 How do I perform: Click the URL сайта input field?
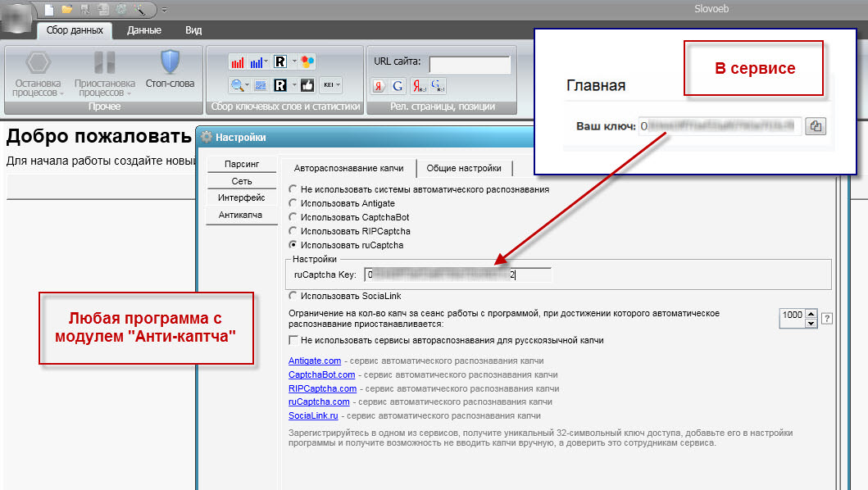pyautogui.click(x=470, y=64)
